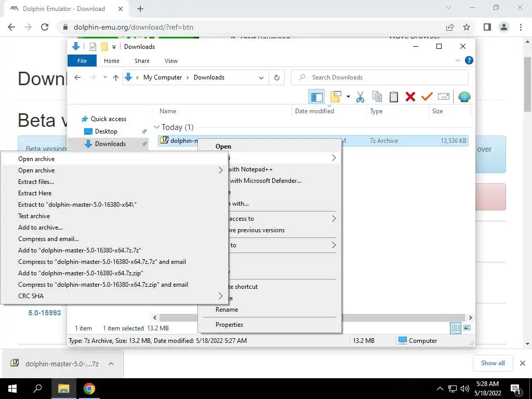
Task: Click the New folder icon in title bar
Action: click(x=104, y=47)
